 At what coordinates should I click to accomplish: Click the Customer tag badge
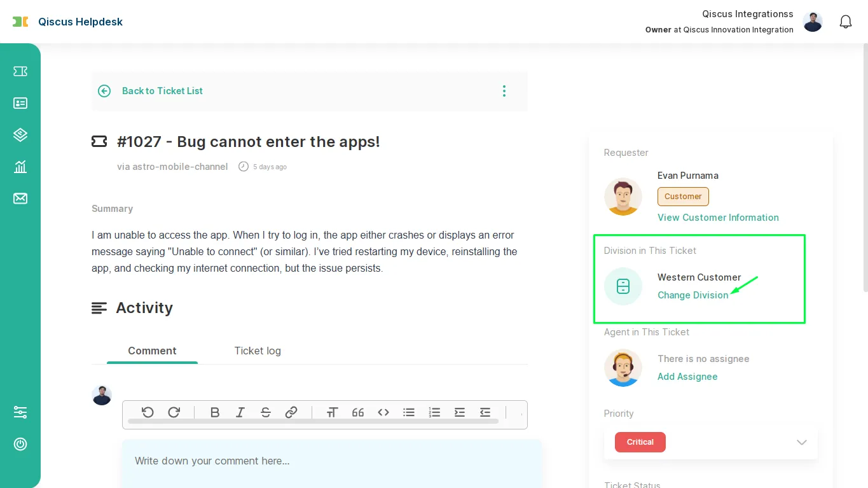click(x=683, y=197)
